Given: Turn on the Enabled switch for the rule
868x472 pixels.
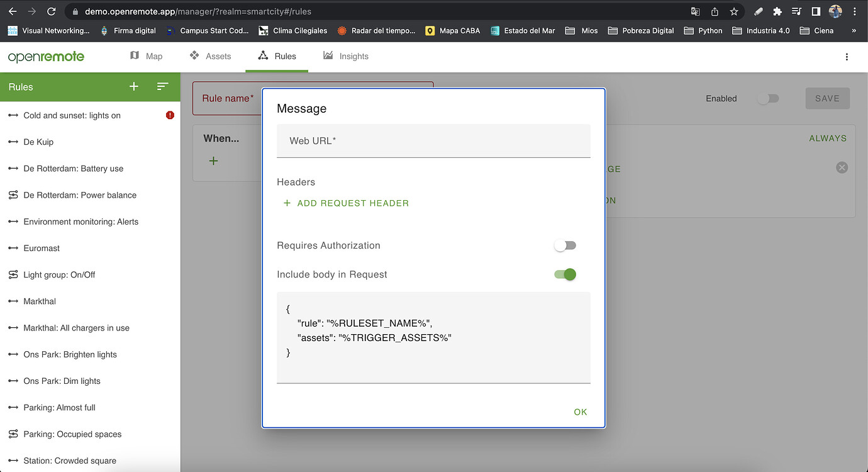Looking at the screenshot, I should tap(768, 98).
